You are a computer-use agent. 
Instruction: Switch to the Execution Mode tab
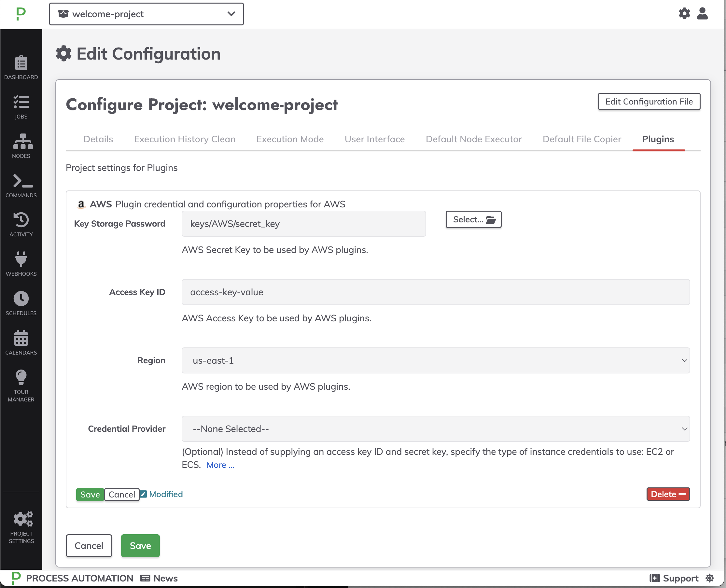pos(290,139)
